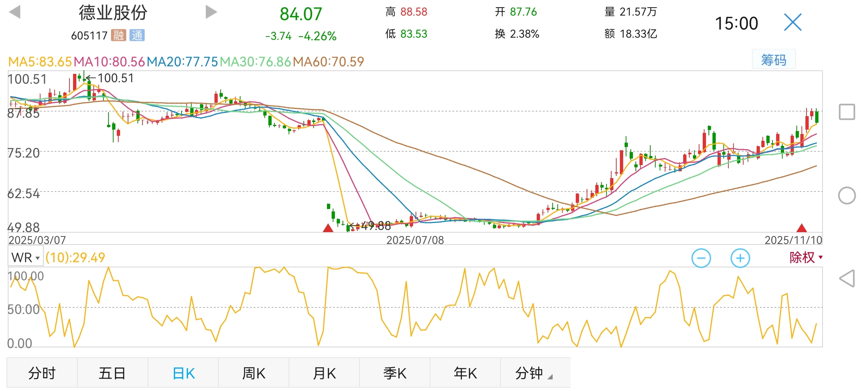Switch to the 周K weekly tab

point(254,373)
